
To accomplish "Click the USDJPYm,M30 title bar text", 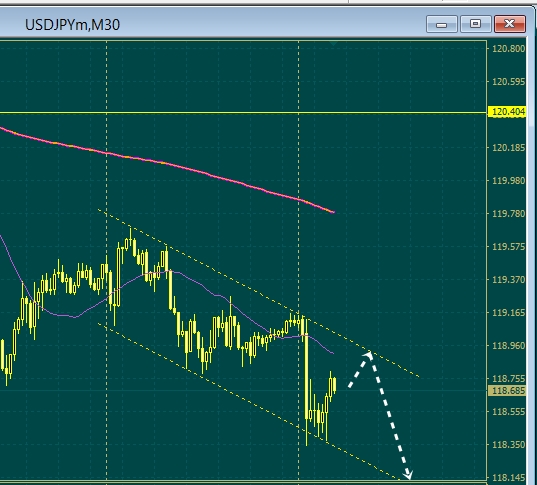I will pos(72,25).
